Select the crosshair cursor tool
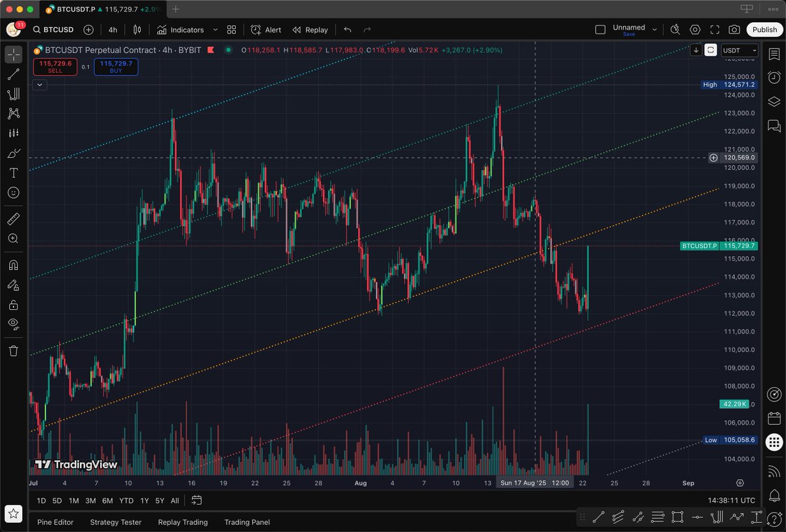Image resolution: width=786 pixels, height=532 pixels. point(13,54)
